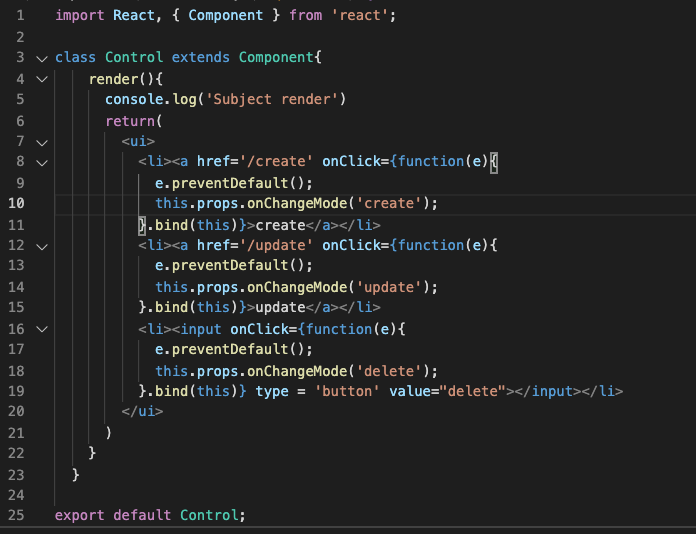Click the 'update' argument in onChangeMode on line 14
Screen dimensions: 696x534
pos(388,288)
